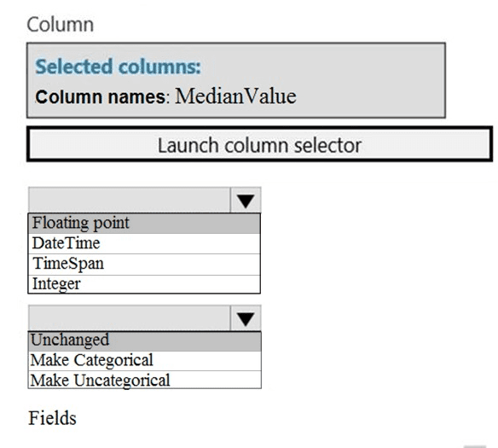The image size is (498, 448).
Task: Select Make Categorical option
Action: pyautogui.click(x=145, y=361)
